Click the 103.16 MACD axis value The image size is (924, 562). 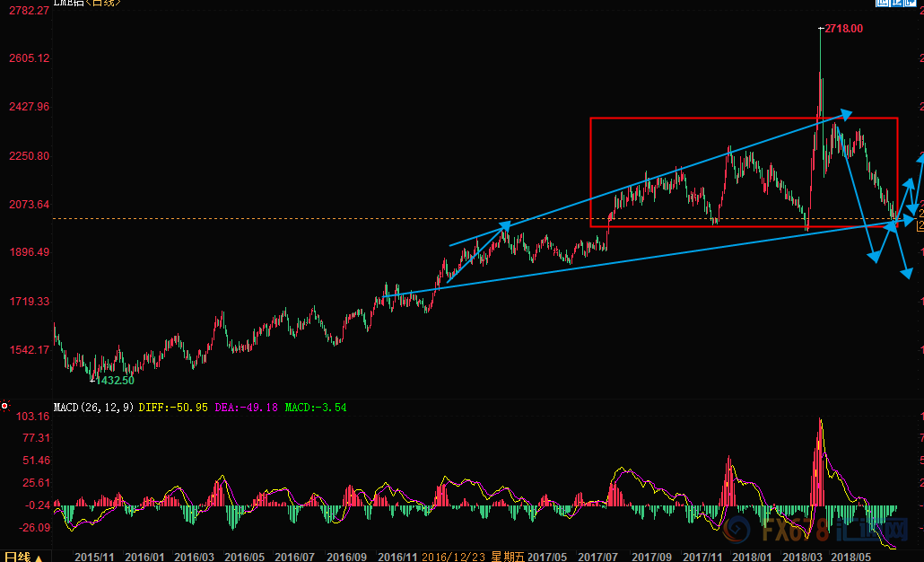pyautogui.click(x=33, y=417)
